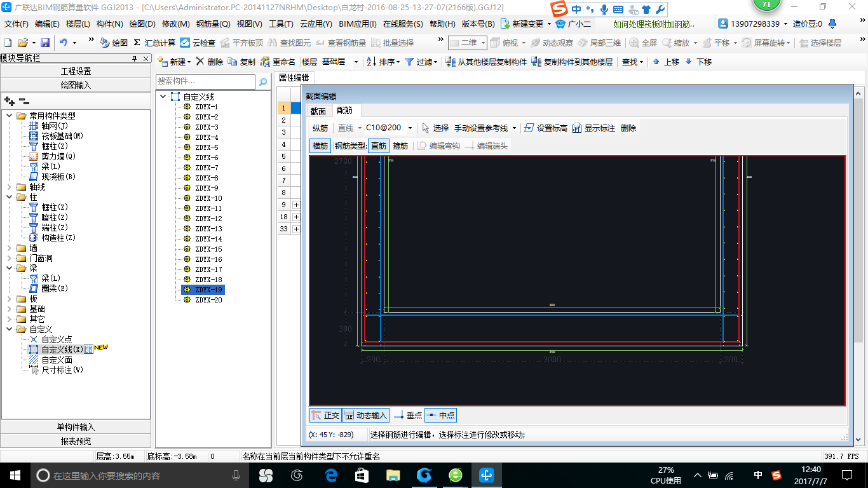The width and height of the screenshot is (868, 488).
Task: Toggle 正交 orthogonal mode
Action: coord(325,415)
